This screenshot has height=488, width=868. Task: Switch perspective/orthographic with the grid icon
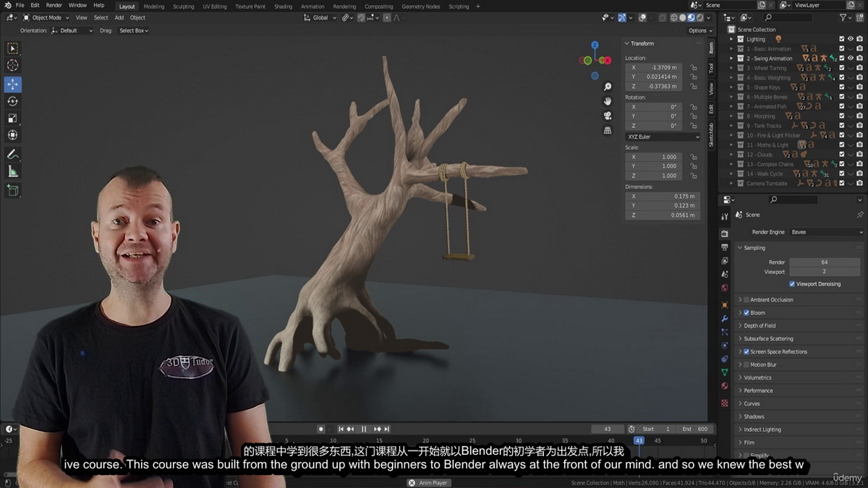(608, 130)
